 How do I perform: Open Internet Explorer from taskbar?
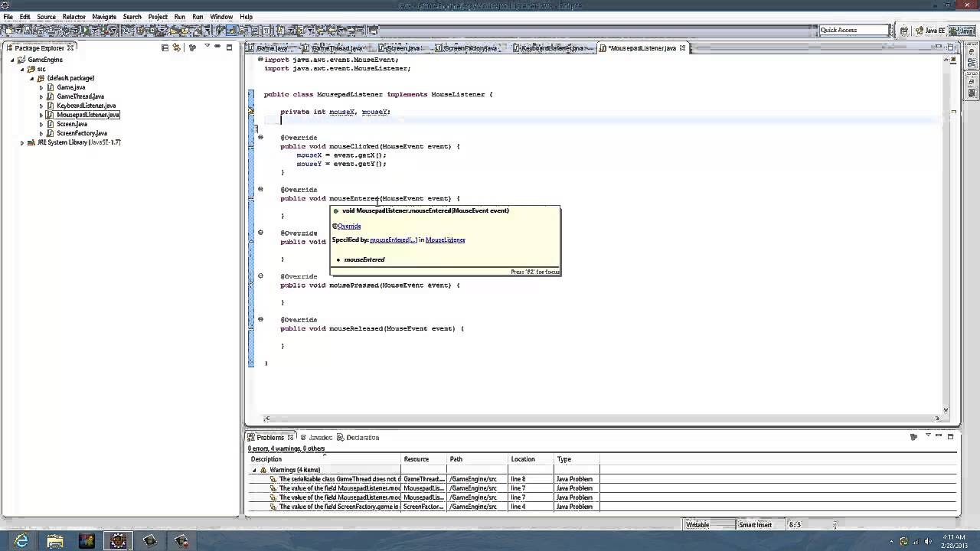21,541
